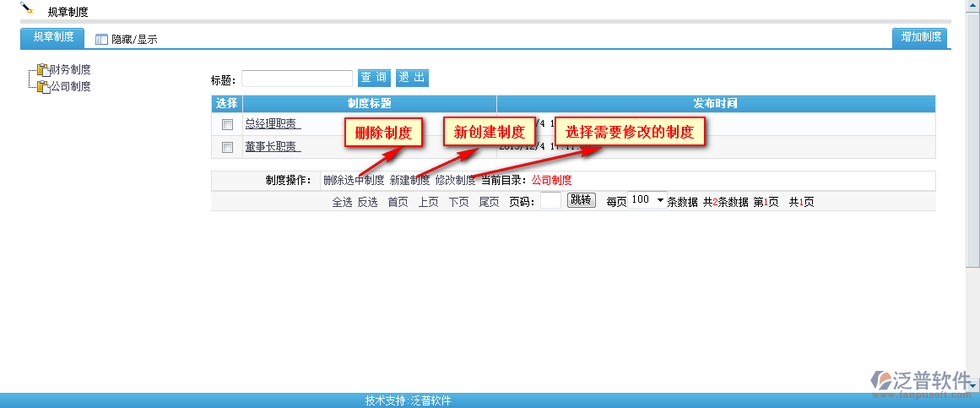Click the 财务制度 folder icon
This screenshot has height=408, width=980.
tap(43, 69)
